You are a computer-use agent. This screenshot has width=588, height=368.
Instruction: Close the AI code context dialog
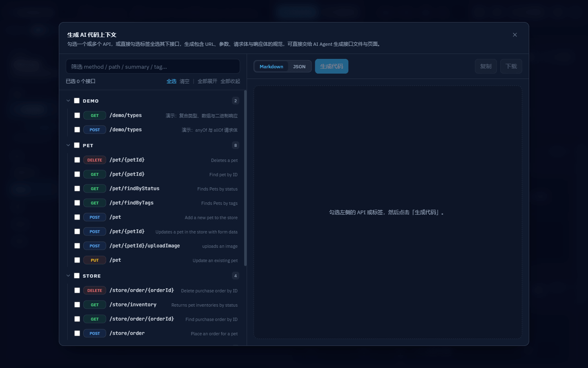click(515, 35)
